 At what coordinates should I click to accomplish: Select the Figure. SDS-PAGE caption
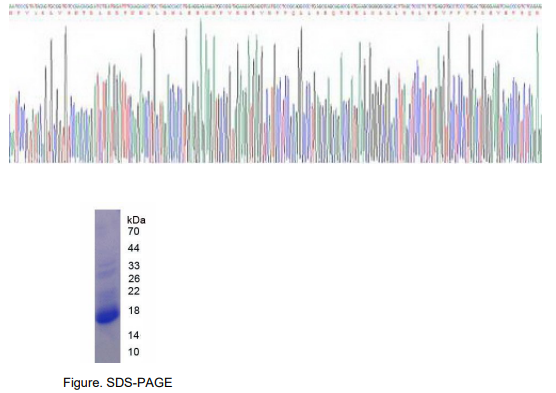[x=118, y=382]
